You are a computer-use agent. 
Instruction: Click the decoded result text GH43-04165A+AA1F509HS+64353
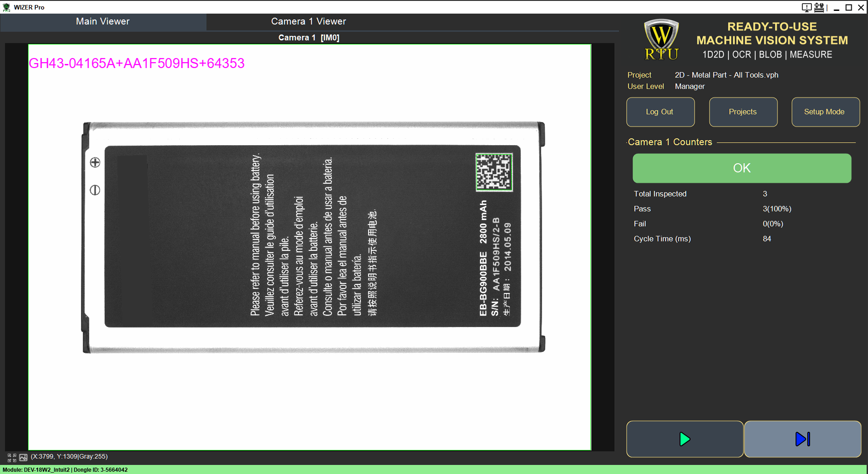pos(137,64)
